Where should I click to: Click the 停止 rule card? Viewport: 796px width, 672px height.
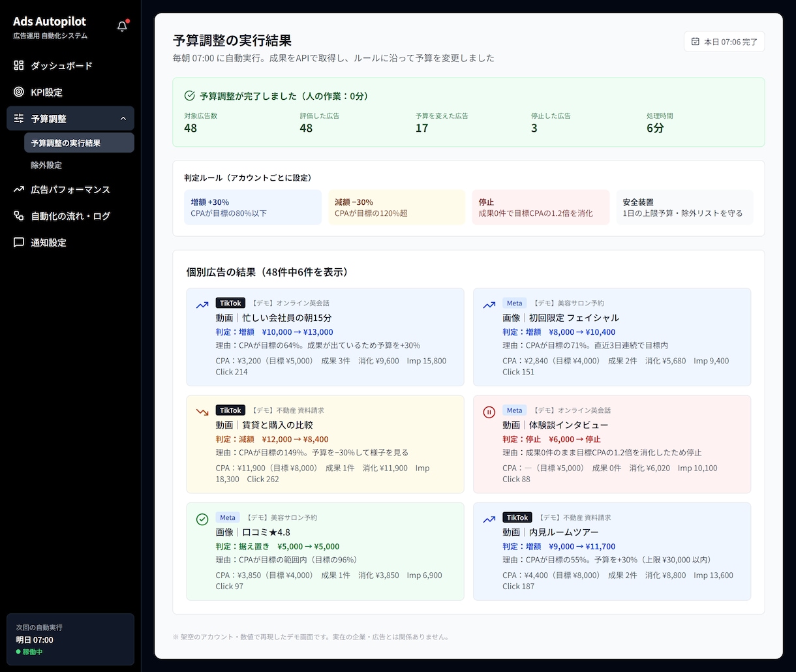[541, 207]
